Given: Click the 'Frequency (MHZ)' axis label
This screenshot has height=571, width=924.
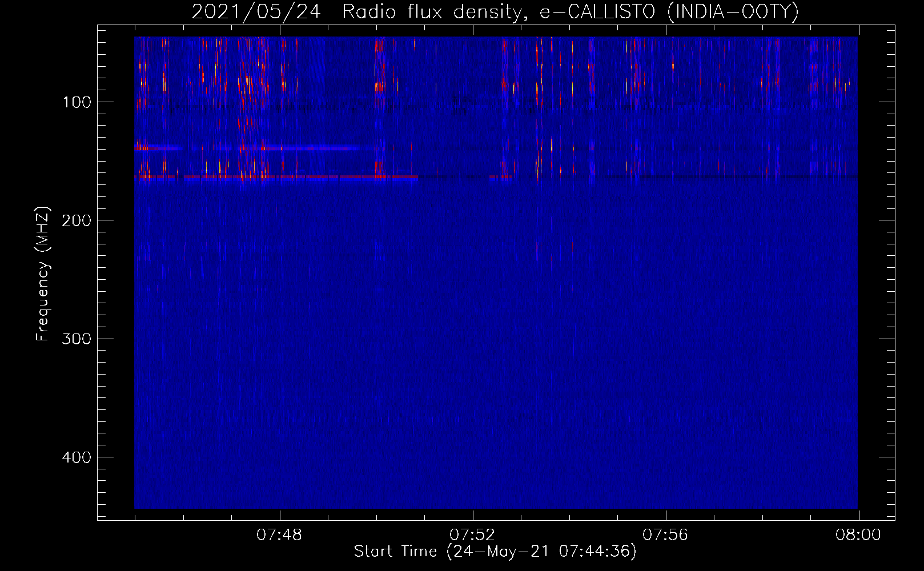Looking at the screenshot, I should pos(43,275).
